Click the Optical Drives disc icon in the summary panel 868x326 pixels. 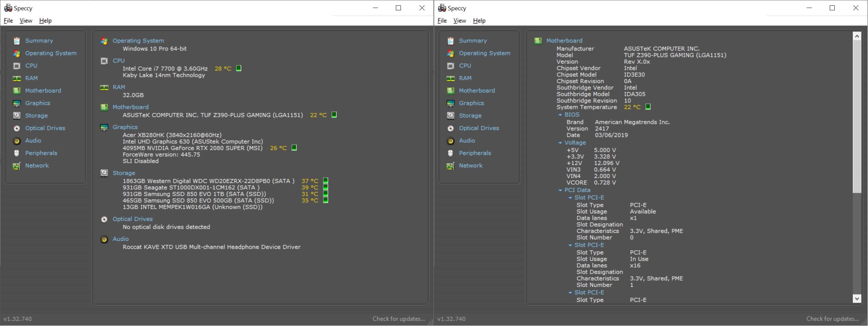(x=104, y=219)
